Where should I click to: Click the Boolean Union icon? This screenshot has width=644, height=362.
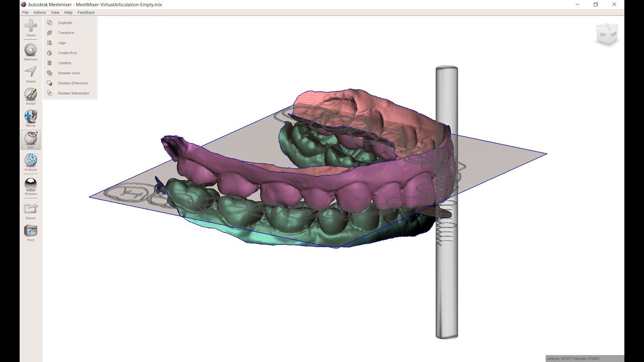tap(49, 73)
